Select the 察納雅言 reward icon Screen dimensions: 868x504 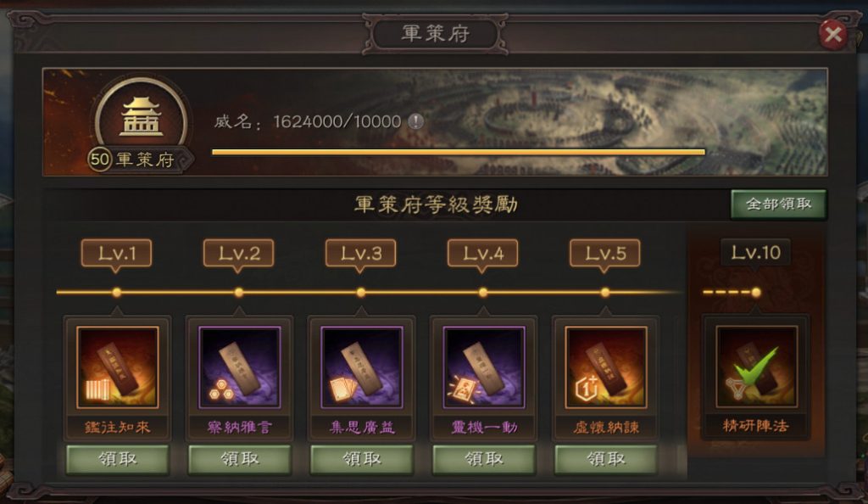point(240,367)
